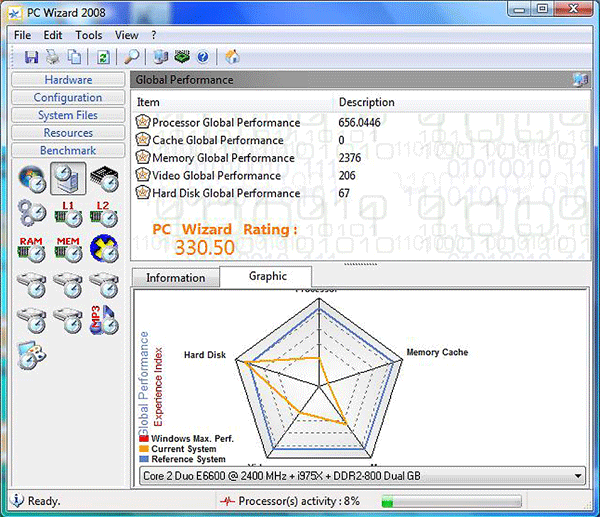Select Cache Global Performance row
Screen dimensions: 600x517
(361, 140)
